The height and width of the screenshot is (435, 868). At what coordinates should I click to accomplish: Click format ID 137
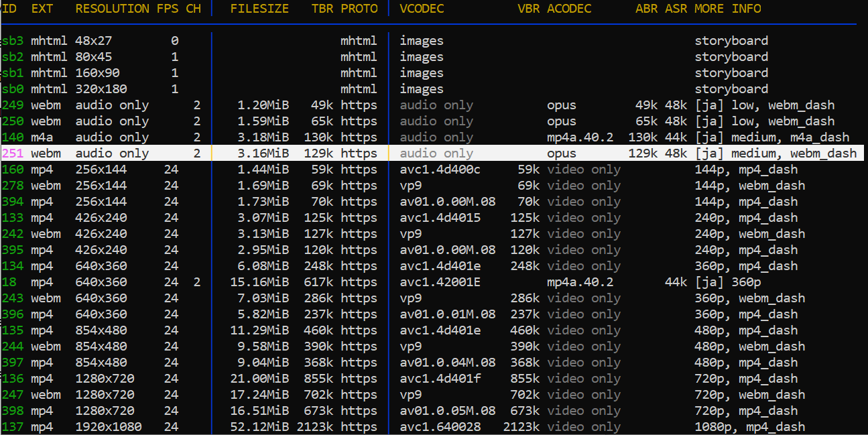(13, 427)
